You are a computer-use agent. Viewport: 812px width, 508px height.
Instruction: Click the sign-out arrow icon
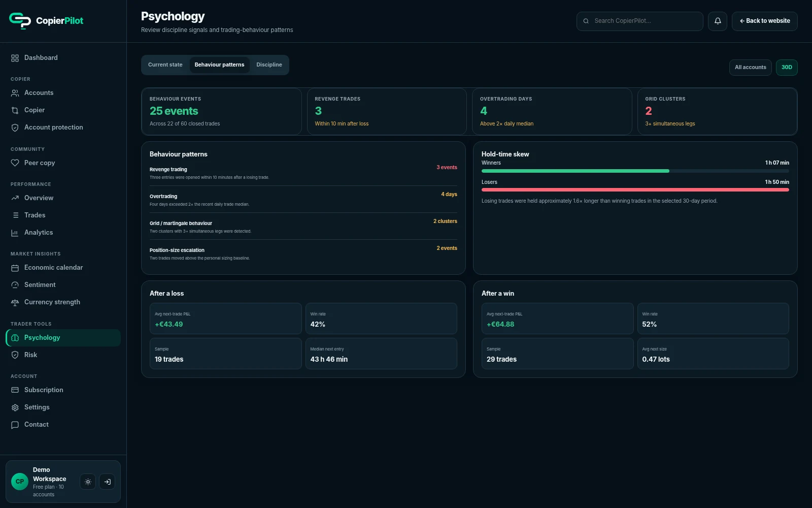tap(107, 482)
